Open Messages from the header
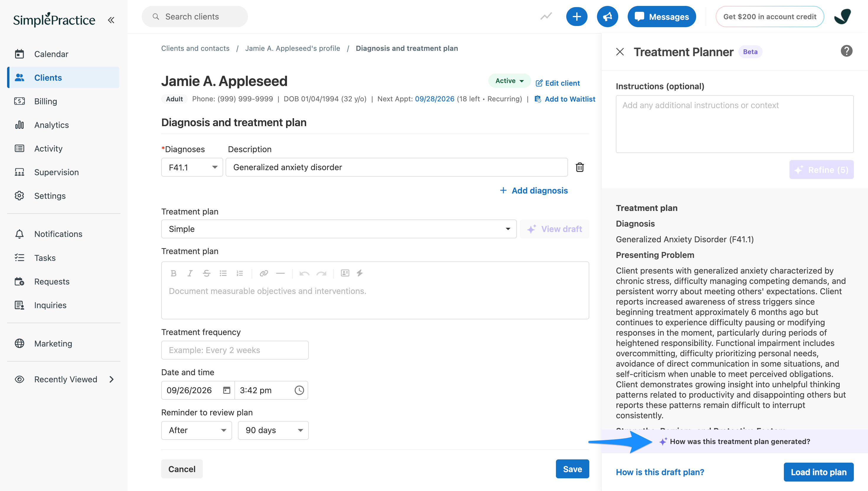The image size is (868, 491). pos(661,17)
